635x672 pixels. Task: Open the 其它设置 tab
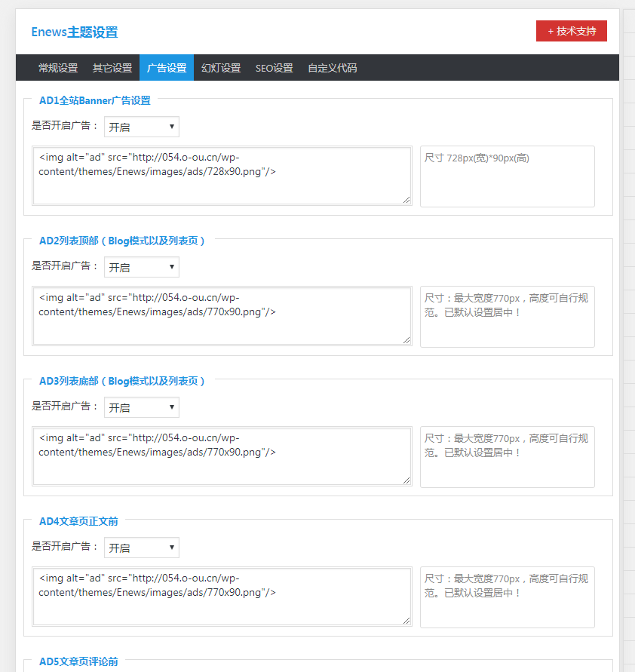(112, 68)
